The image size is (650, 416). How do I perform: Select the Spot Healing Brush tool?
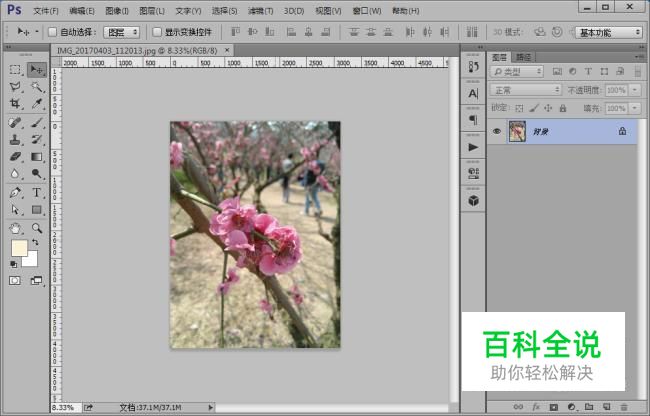15,123
